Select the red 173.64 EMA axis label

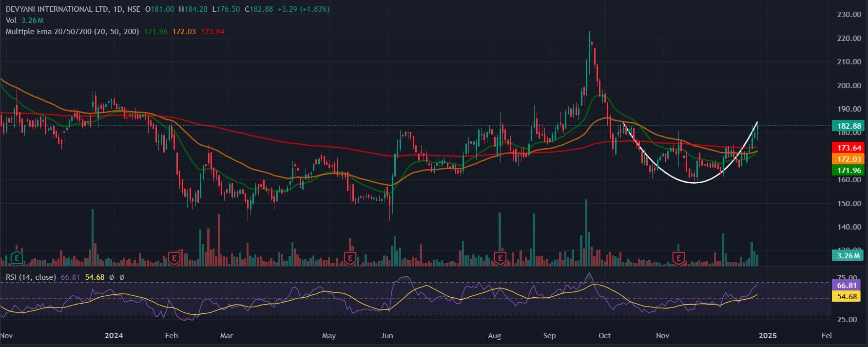point(849,148)
